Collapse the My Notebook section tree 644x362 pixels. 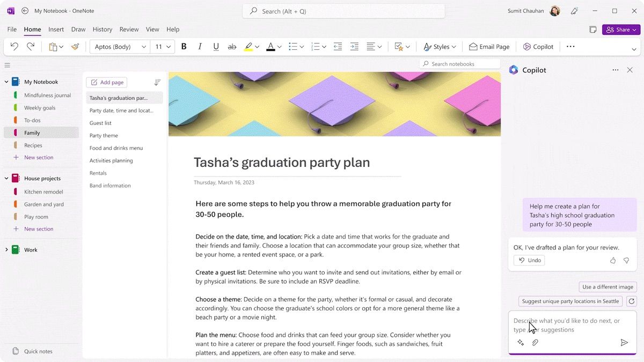click(6, 81)
